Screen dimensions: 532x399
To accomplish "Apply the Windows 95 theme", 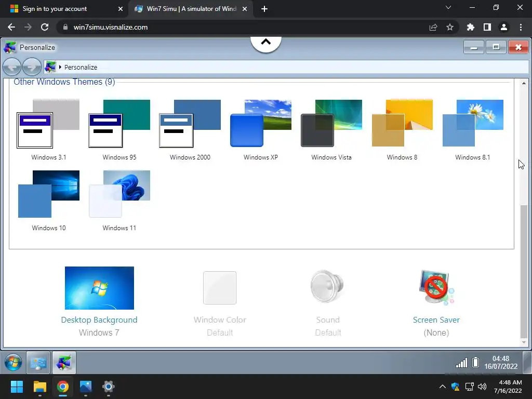I will coord(119,124).
